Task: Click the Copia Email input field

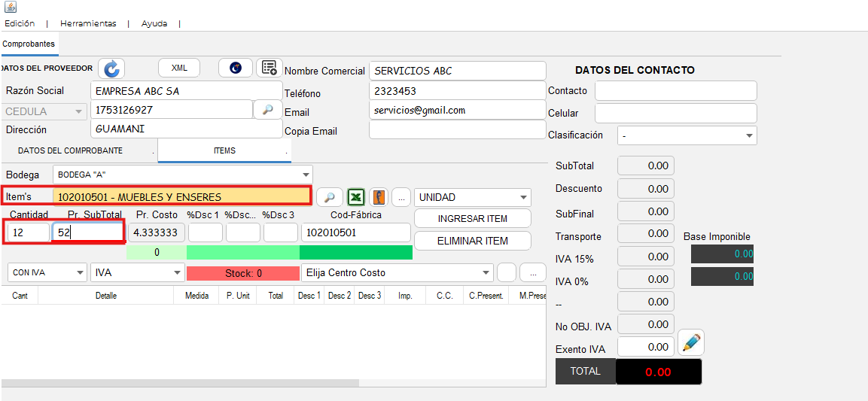Action: click(457, 129)
